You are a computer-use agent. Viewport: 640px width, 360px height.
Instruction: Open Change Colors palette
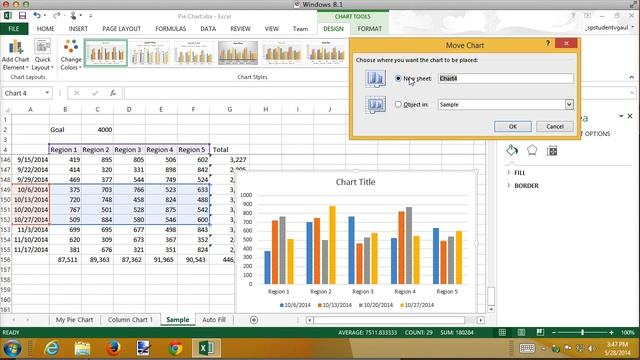click(x=71, y=55)
